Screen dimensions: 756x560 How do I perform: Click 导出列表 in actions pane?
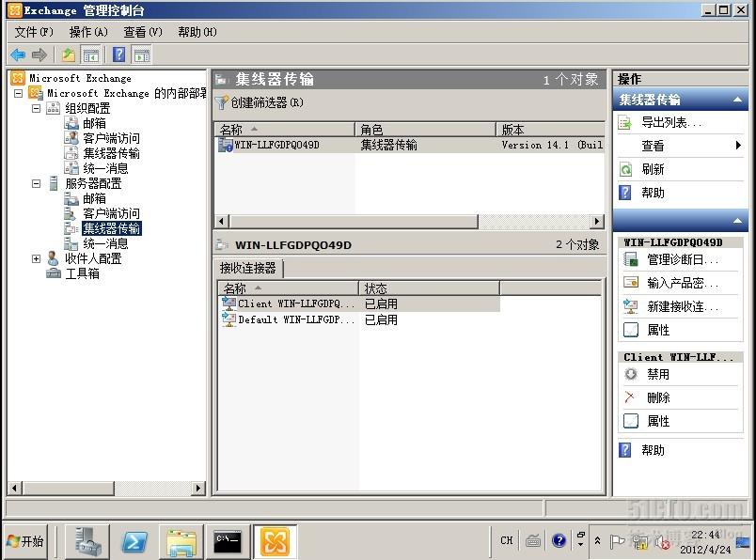click(671, 123)
